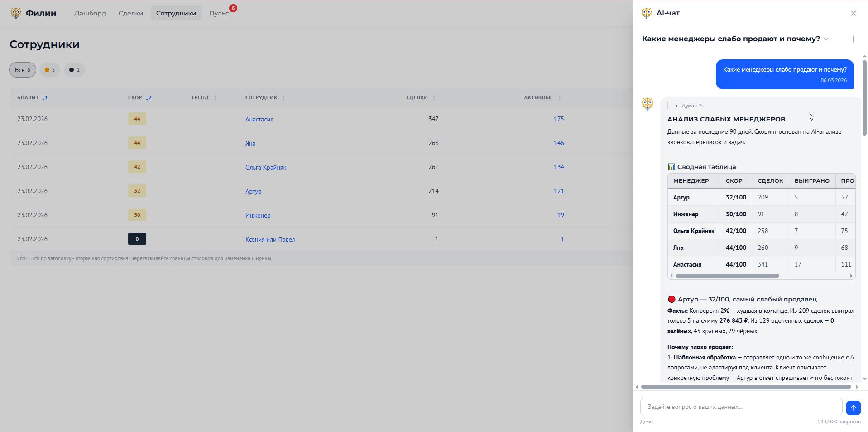Open the Дашборд tab
Screen dimensions: 868x432
tap(90, 13)
